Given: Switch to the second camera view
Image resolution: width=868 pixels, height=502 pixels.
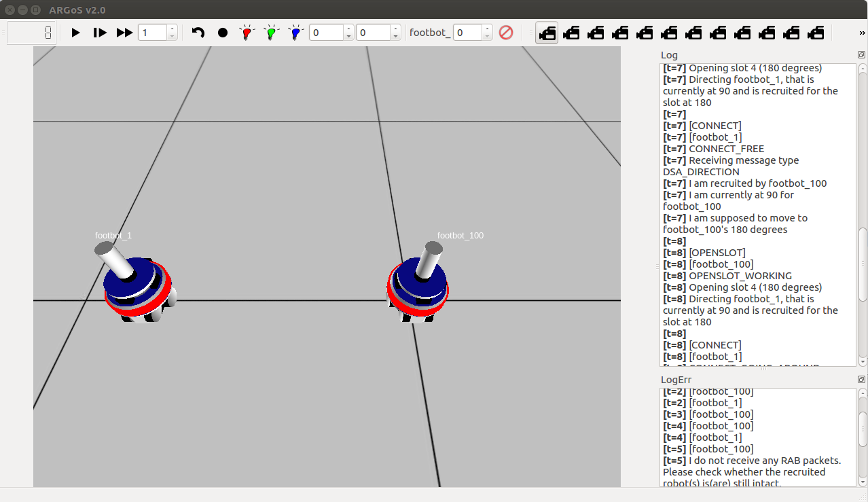Looking at the screenshot, I should coord(571,33).
